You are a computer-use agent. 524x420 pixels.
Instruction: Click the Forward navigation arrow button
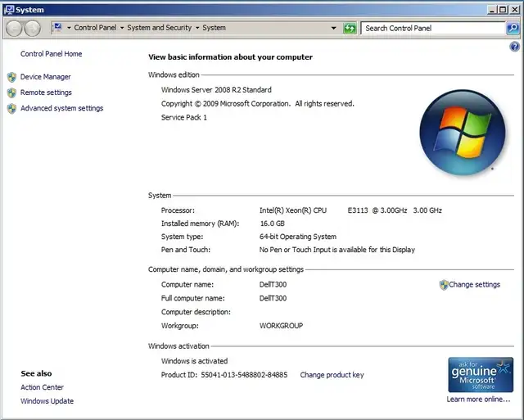(32, 28)
